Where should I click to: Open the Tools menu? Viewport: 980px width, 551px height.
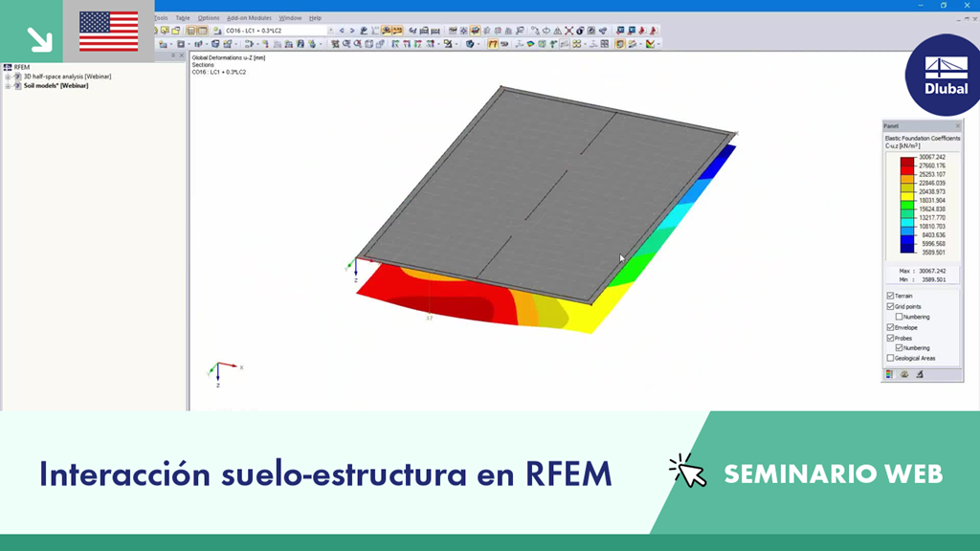(161, 18)
